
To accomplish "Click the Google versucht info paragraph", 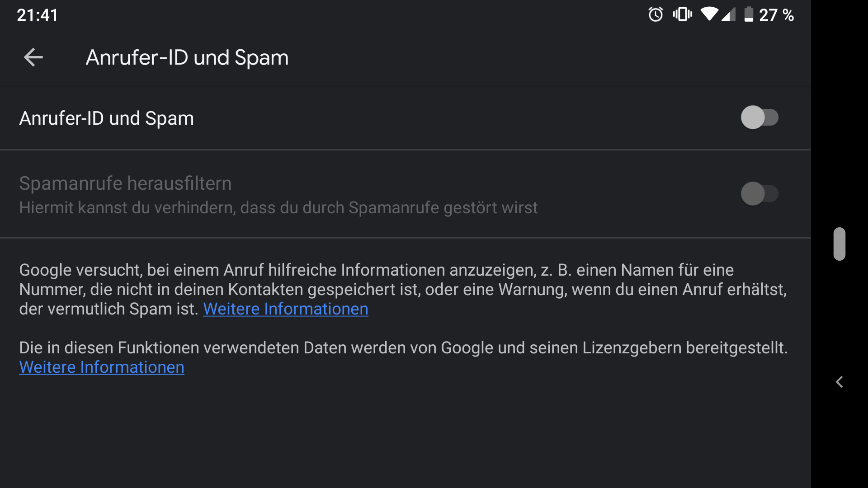I will tap(403, 290).
